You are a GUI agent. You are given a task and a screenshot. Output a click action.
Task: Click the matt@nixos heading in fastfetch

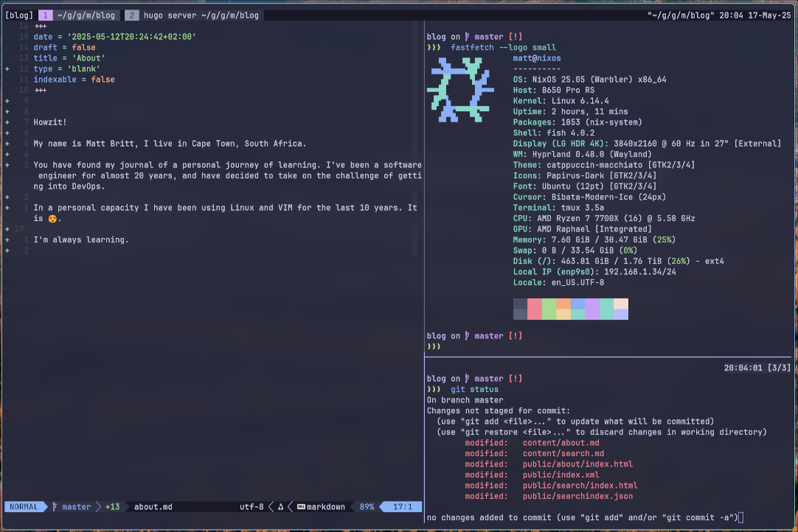537,58
